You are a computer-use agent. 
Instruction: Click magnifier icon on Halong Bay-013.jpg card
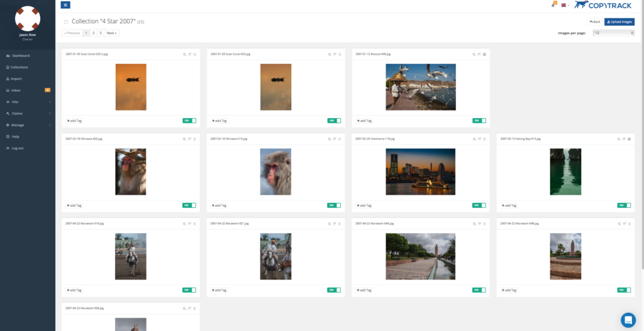[619, 139]
